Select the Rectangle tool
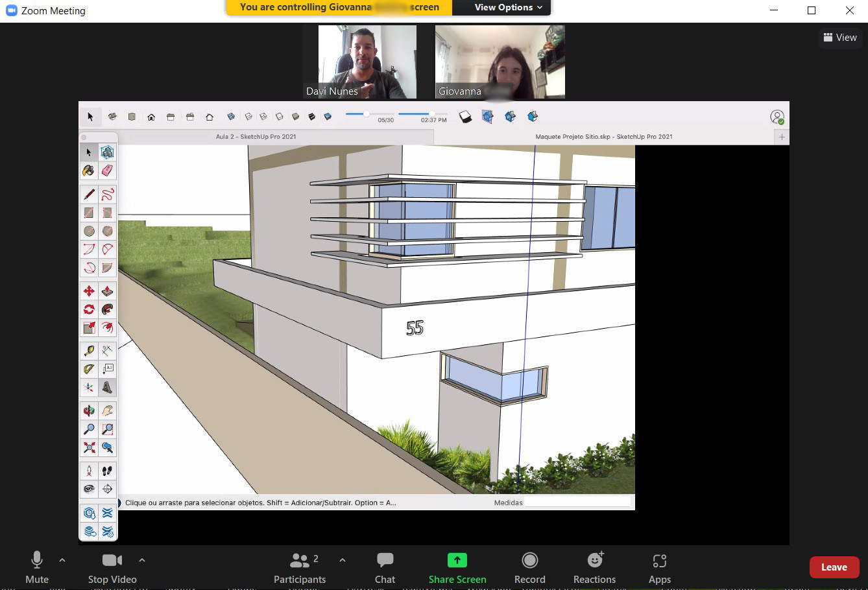The height and width of the screenshot is (590, 868). [x=88, y=212]
